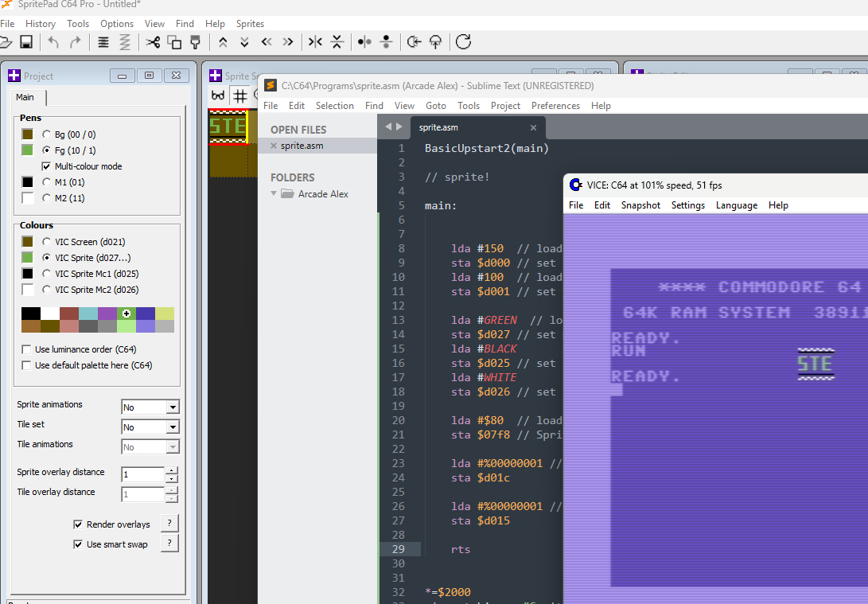This screenshot has height=604, width=868.
Task: Pick the white swatch in colour palette
Action: 50,314
